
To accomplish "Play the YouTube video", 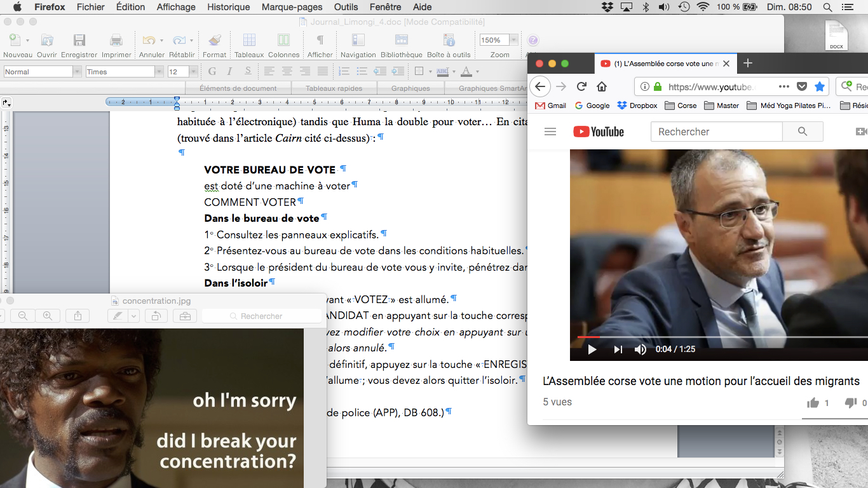I will coord(592,349).
